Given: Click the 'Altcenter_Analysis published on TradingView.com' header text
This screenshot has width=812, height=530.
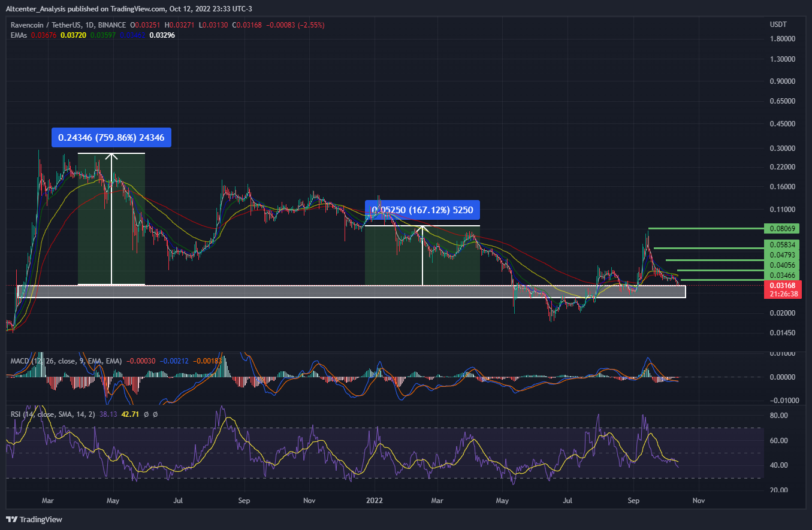Looking at the screenshot, I should tap(87, 10).
